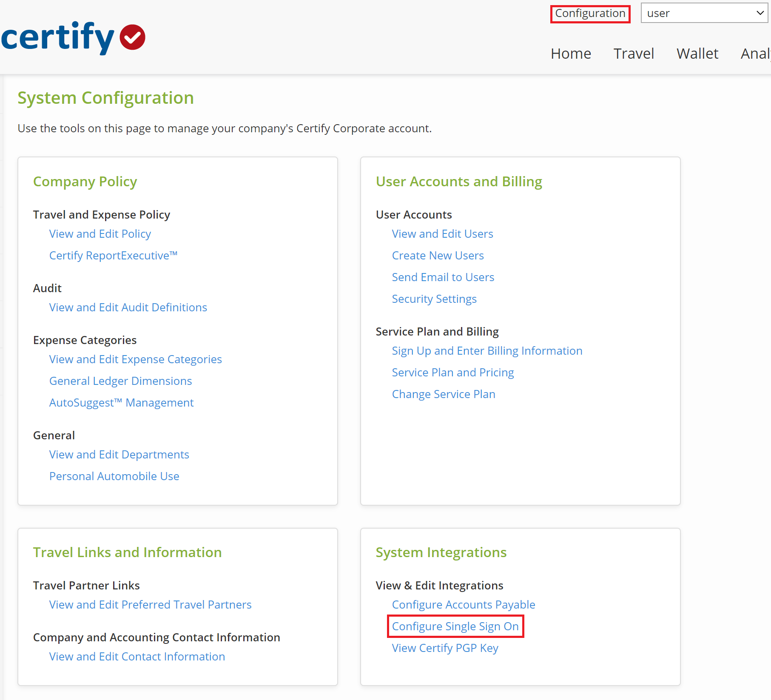Go to the Home menu
The height and width of the screenshot is (700, 771).
[x=571, y=54]
